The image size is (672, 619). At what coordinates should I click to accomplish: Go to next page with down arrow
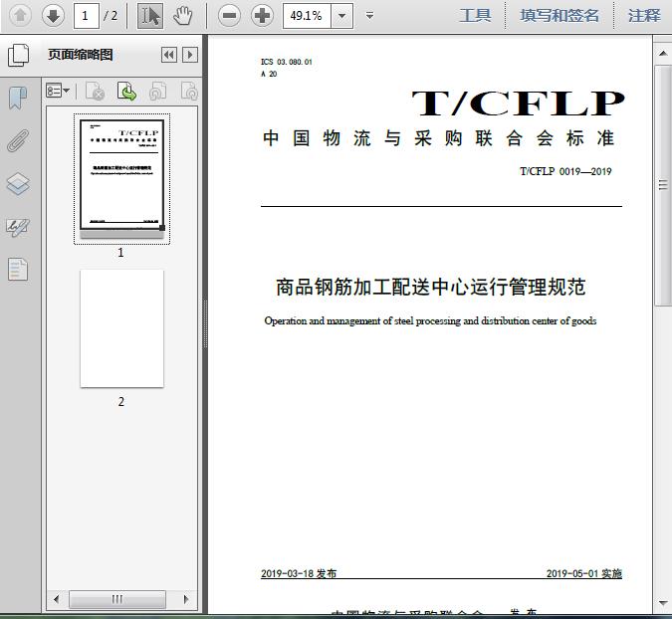coord(53,16)
